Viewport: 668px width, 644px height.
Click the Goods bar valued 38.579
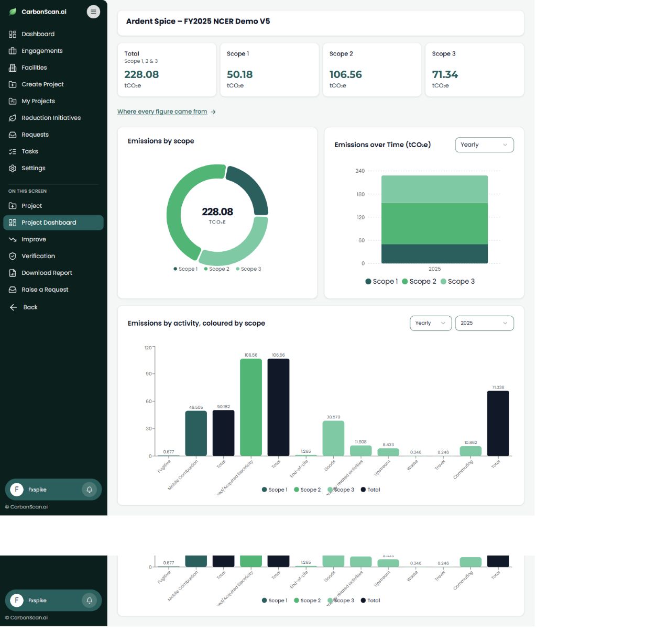[333, 438]
